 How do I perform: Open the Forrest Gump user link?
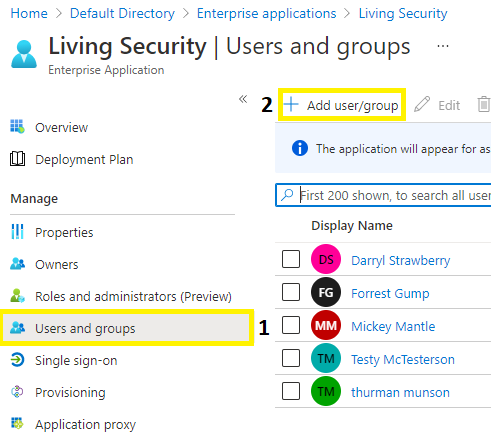pyautogui.click(x=390, y=293)
